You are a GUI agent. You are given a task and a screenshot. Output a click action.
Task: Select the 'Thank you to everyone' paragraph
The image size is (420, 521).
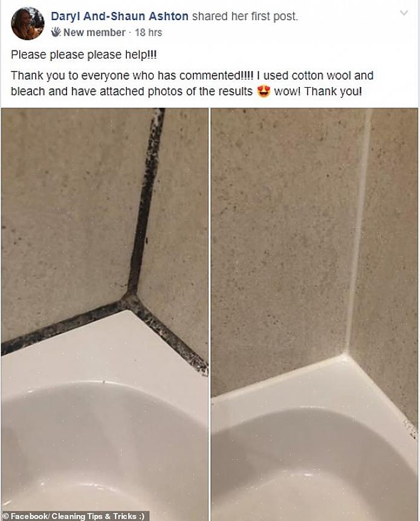[x=192, y=83]
